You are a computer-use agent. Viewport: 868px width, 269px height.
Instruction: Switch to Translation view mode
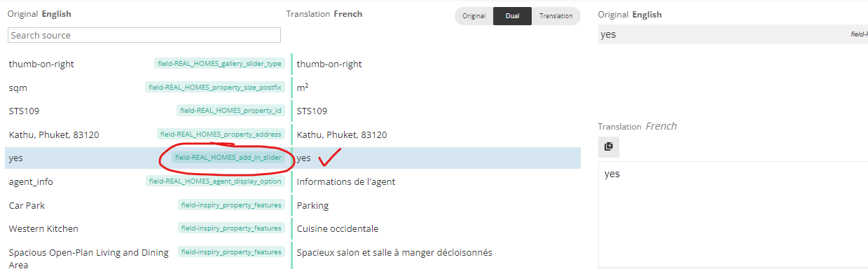tap(556, 16)
